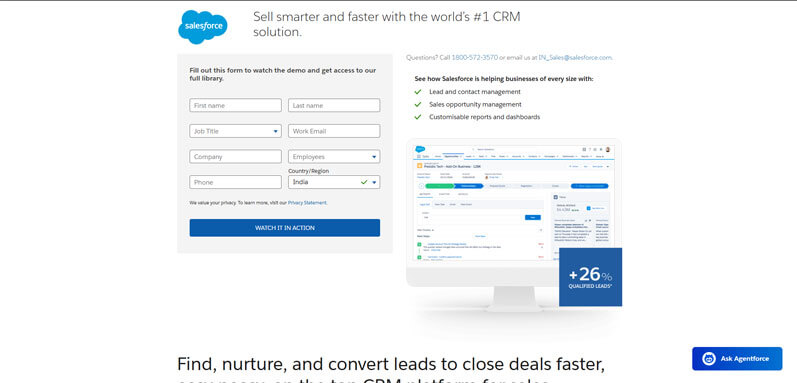Open the Country/Region dropdown showing India

click(x=334, y=182)
